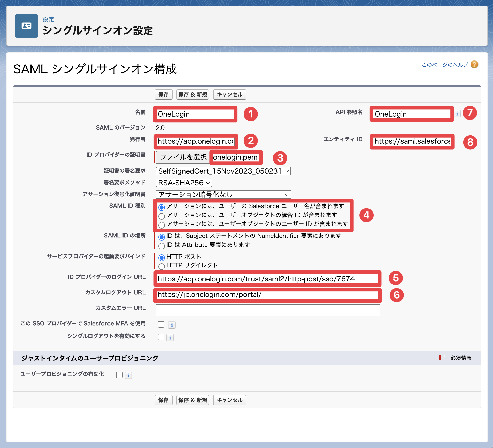Click onelogin.pem file name text

pos(235,157)
